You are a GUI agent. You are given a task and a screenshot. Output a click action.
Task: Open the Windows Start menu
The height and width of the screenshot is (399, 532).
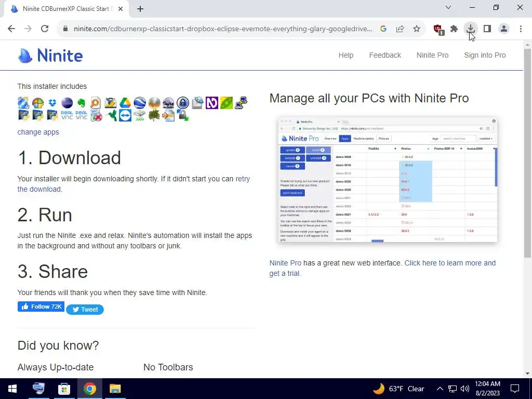click(x=12, y=389)
